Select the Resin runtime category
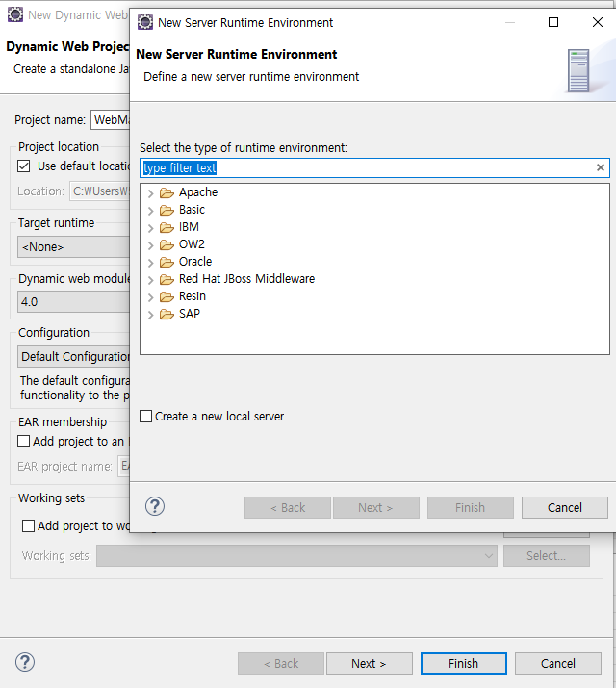The width and height of the screenshot is (616, 688). coord(192,296)
